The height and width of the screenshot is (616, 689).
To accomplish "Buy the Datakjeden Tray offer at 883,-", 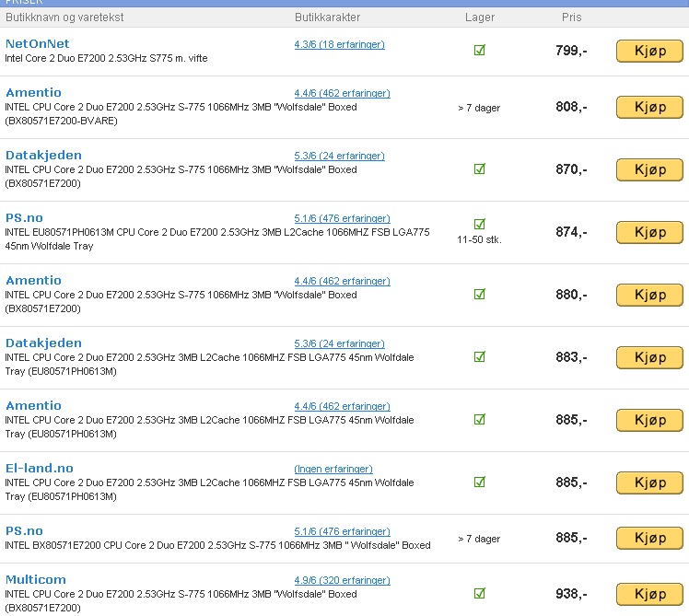I will [649, 357].
